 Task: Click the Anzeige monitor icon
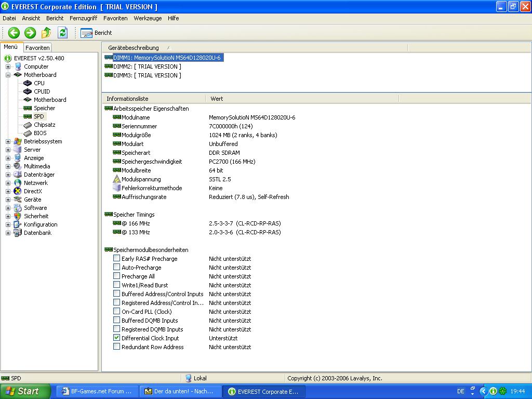(18, 158)
